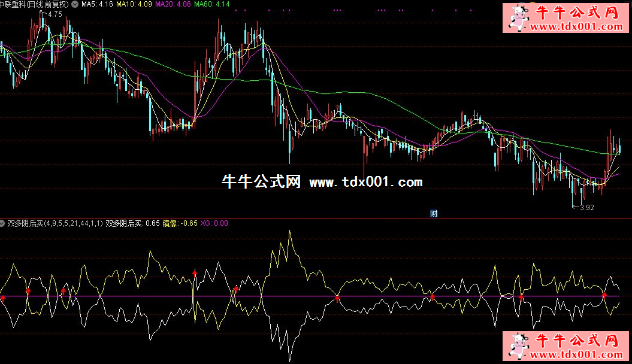Click the magenta XG value label
This screenshot has height=364, width=632.
click(214, 223)
